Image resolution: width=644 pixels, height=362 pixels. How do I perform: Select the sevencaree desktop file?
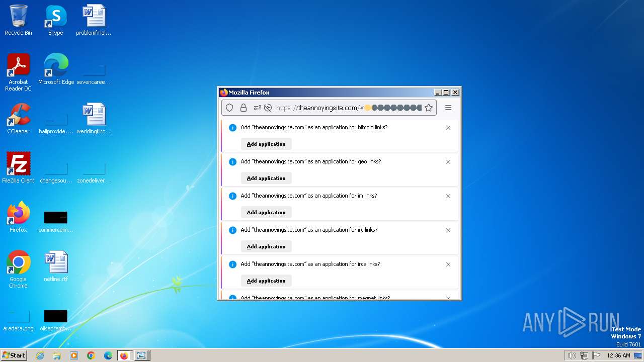[94, 73]
